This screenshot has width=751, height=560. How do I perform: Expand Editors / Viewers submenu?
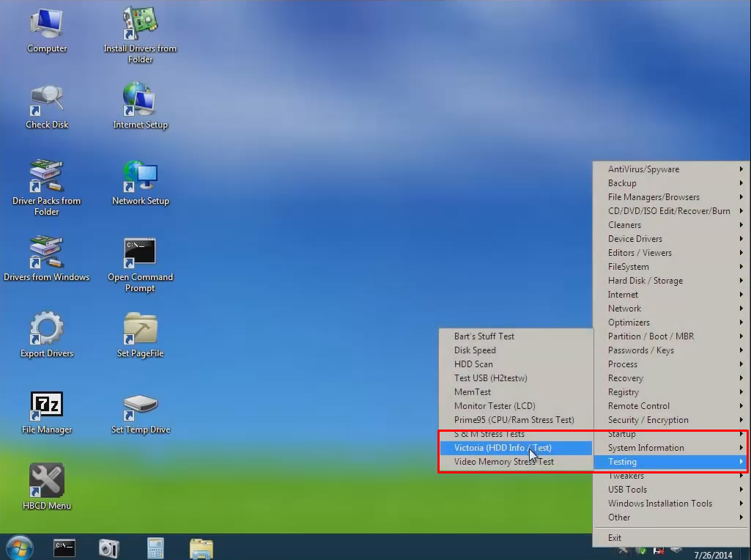pyautogui.click(x=670, y=252)
